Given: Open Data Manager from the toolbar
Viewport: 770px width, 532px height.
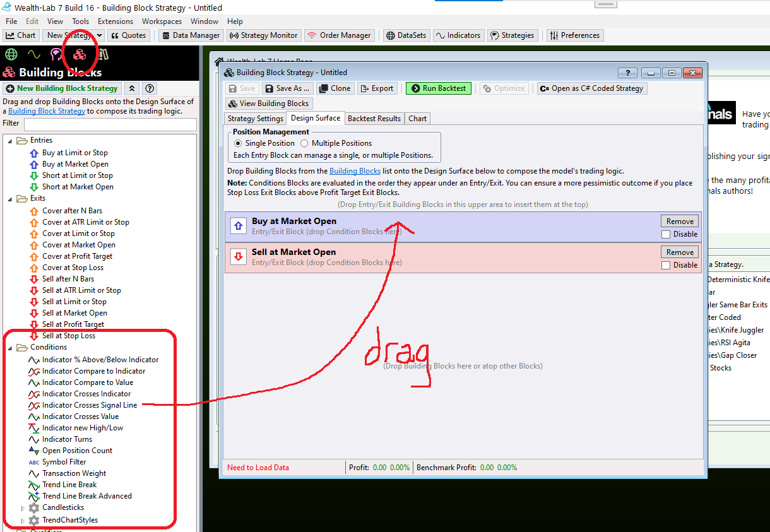Looking at the screenshot, I should pos(191,35).
